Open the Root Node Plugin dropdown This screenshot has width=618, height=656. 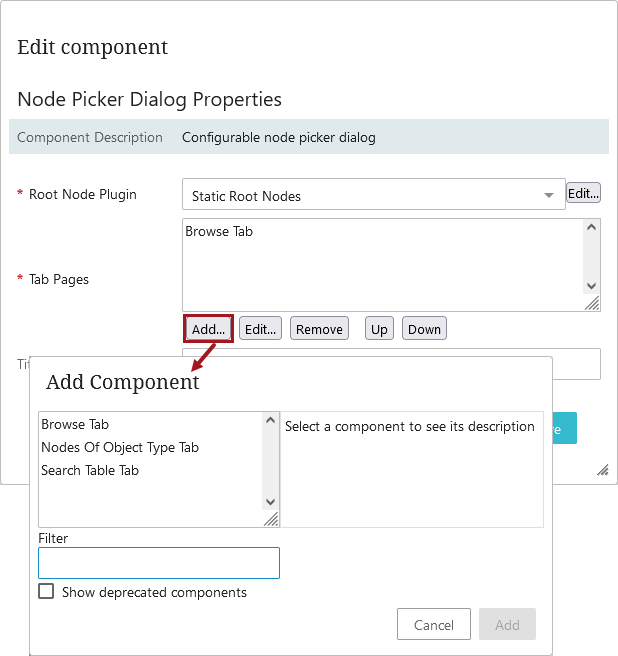[373, 195]
